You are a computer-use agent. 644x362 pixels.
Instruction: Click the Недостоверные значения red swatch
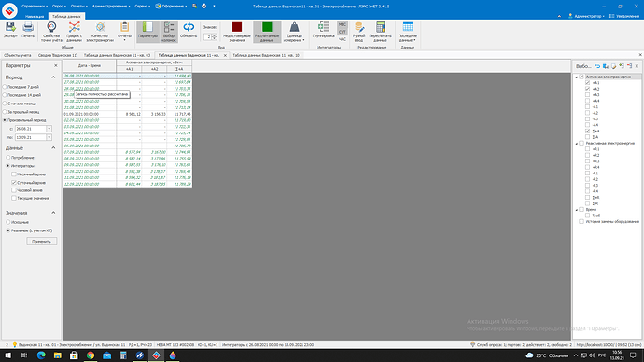click(237, 27)
